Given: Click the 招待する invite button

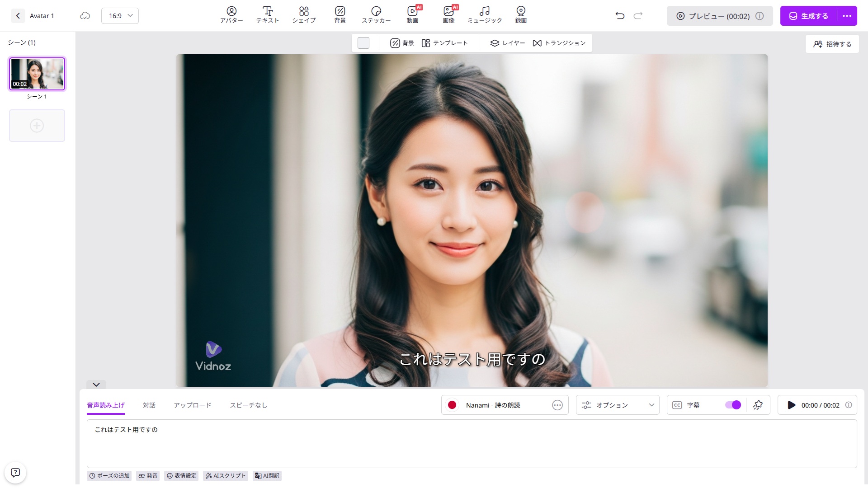Looking at the screenshot, I should [832, 44].
